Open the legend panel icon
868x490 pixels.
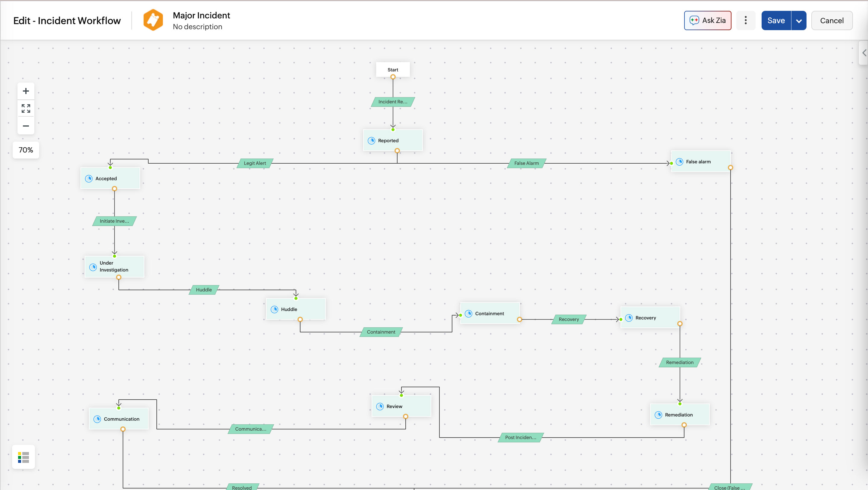[x=24, y=457]
